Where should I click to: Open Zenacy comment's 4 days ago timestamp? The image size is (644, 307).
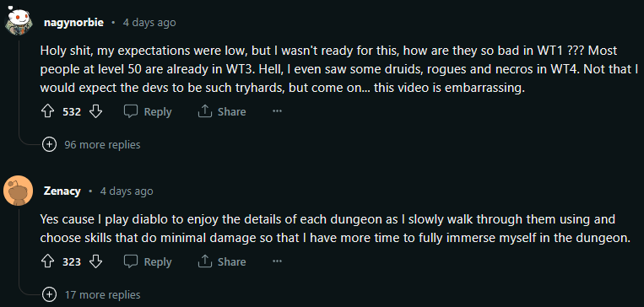tap(127, 191)
